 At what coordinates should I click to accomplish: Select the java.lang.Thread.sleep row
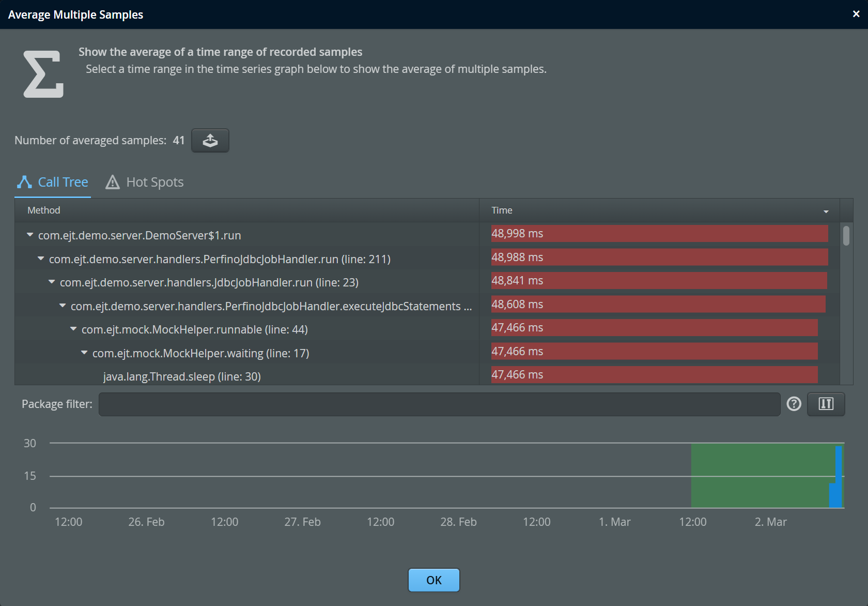[x=182, y=376]
